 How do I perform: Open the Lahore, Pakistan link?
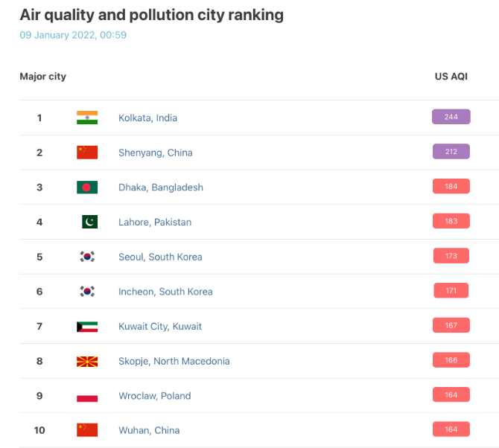155,222
